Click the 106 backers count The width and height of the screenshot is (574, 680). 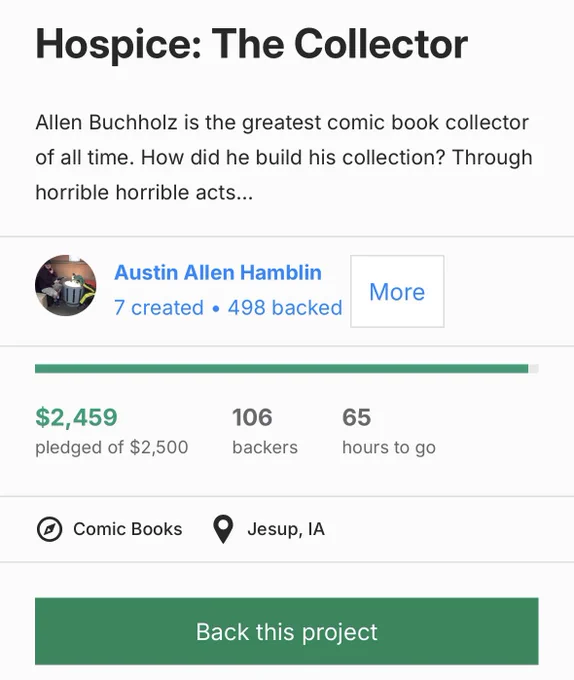point(252,418)
